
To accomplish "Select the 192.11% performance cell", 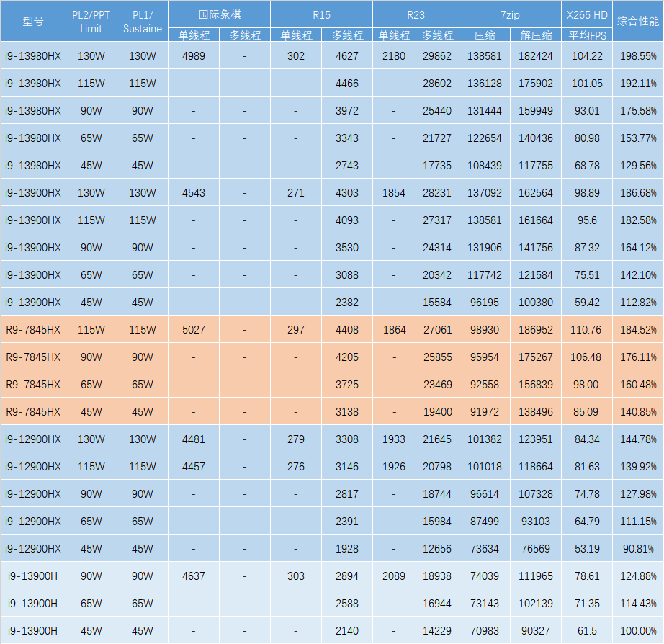I will click(x=638, y=83).
